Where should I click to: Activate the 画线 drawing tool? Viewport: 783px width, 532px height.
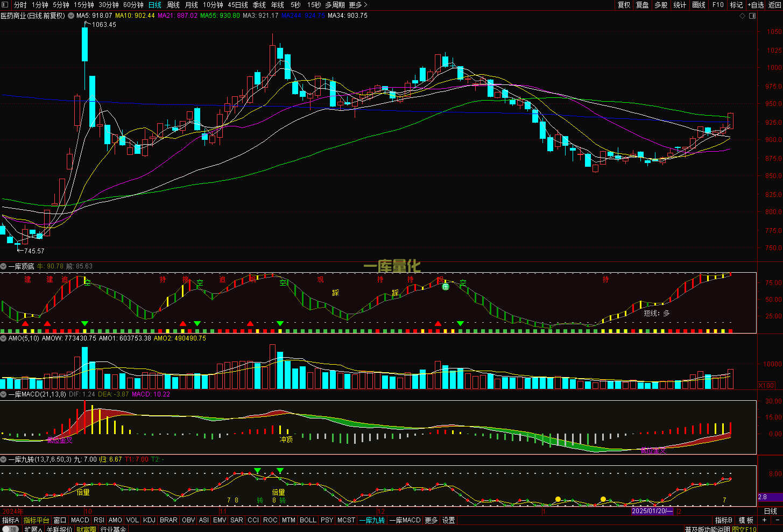[x=699, y=5]
